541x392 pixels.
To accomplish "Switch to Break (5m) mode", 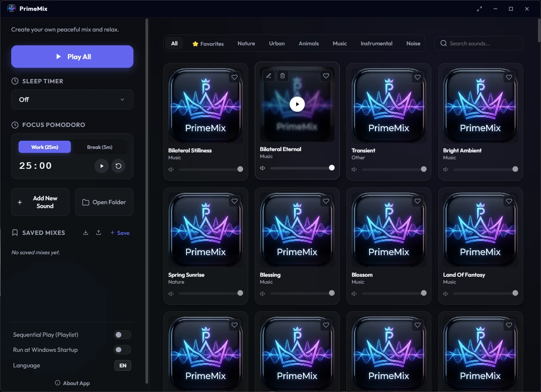I will (x=100, y=147).
